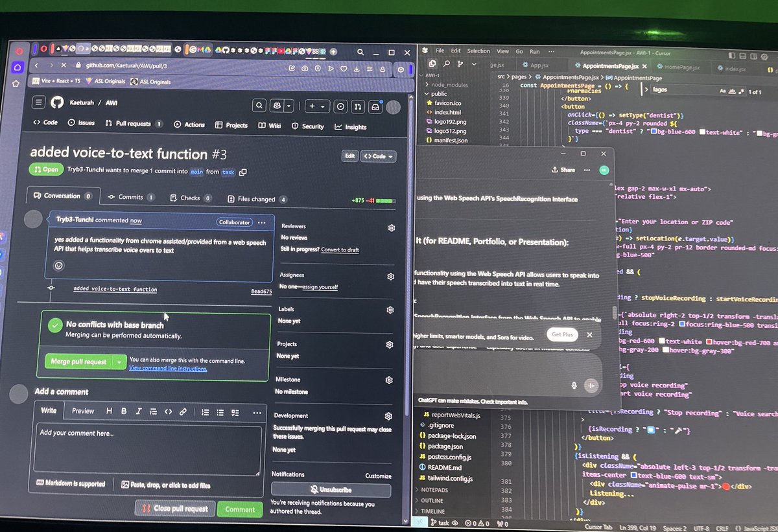
Task: Open the Code dropdown on pull request
Action: point(378,156)
